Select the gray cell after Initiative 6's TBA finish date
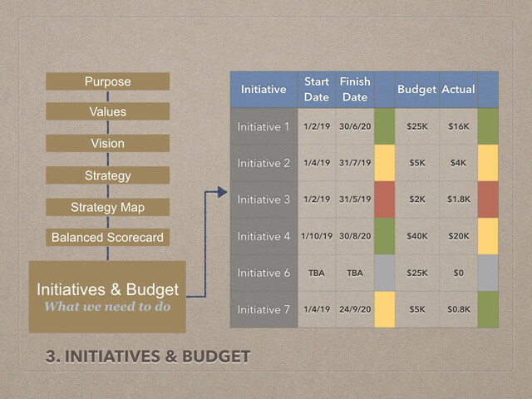 coord(385,273)
